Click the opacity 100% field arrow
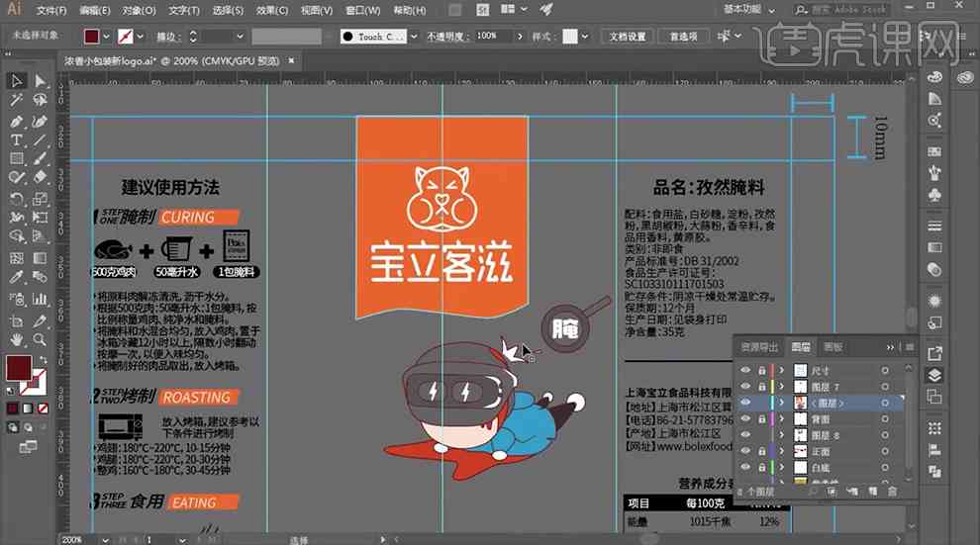The image size is (980, 545). pos(520,37)
